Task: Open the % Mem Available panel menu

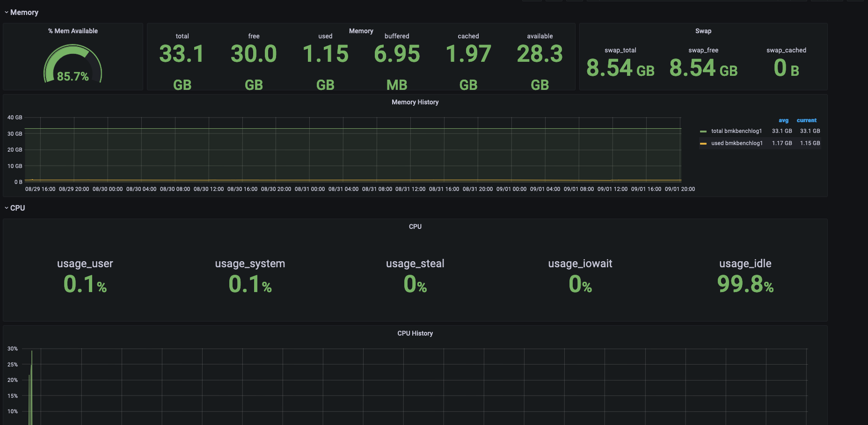Action: [x=73, y=31]
